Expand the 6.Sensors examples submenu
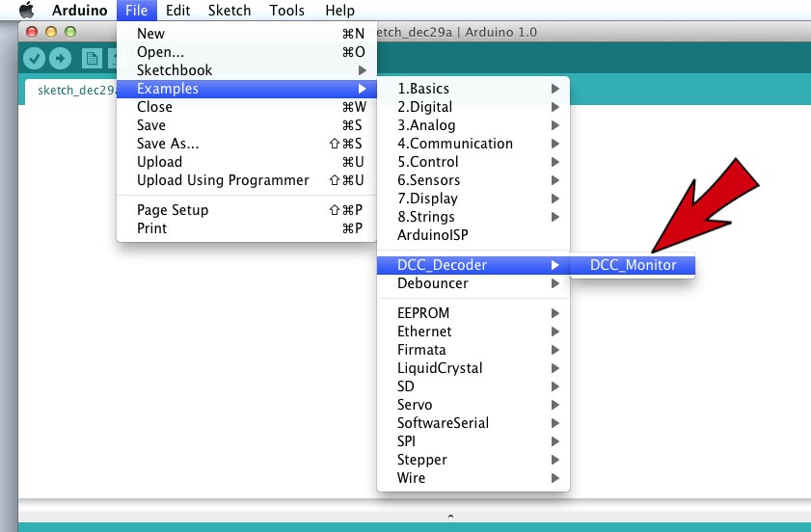 pos(473,180)
